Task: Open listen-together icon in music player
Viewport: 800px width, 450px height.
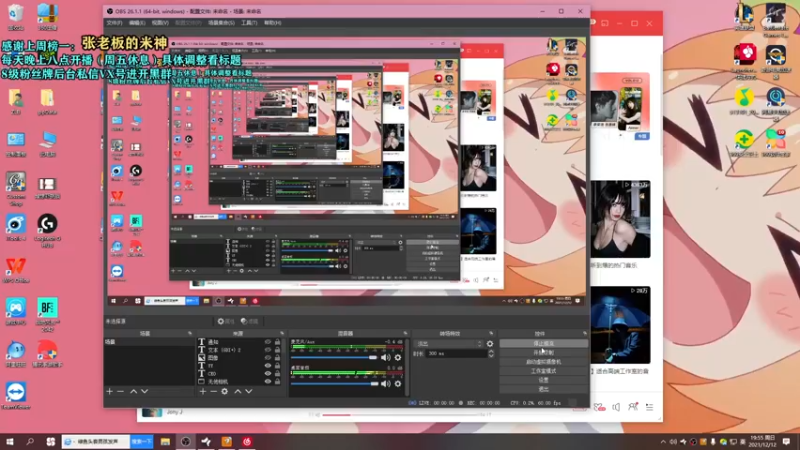Action: click(x=633, y=407)
